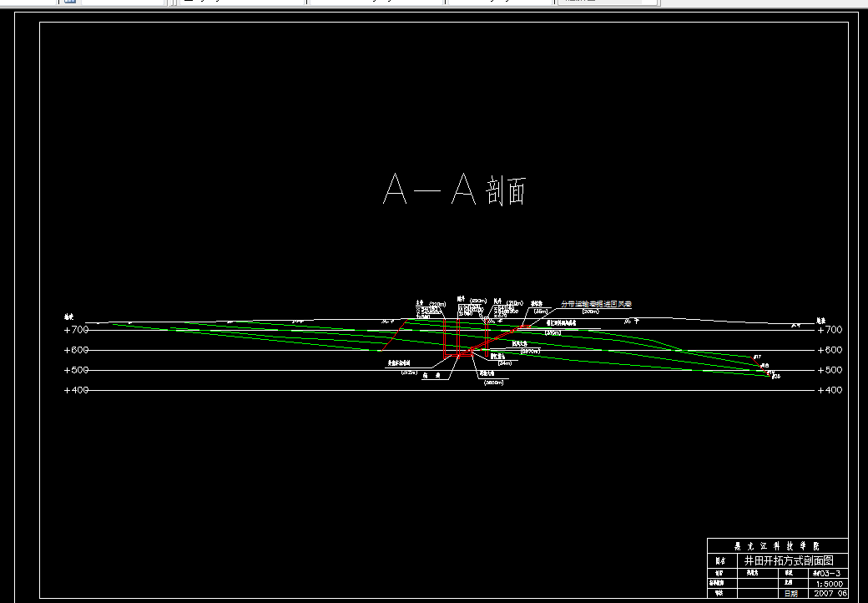Select the left-side +700 elevation label

click(77, 329)
